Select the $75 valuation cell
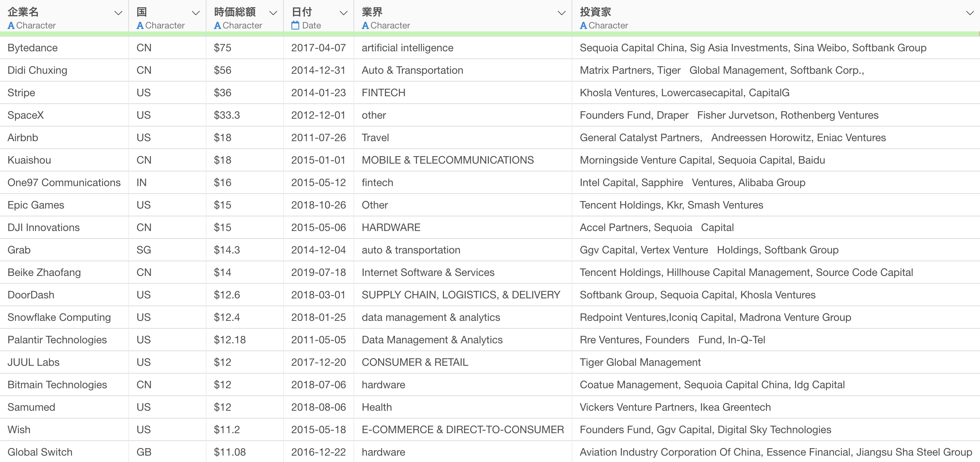 pos(245,48)
